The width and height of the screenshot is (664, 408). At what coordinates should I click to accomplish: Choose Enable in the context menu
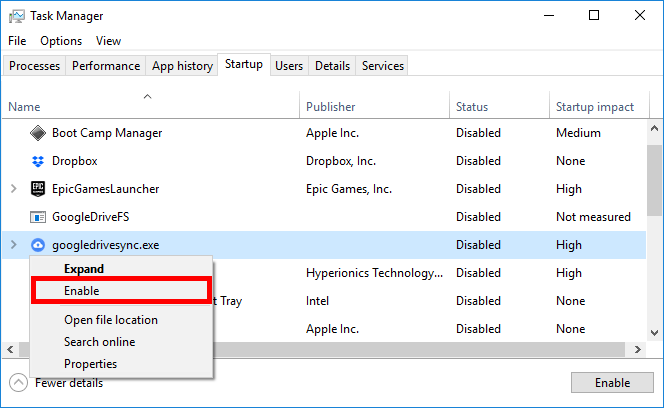click(x=121, y=291)
